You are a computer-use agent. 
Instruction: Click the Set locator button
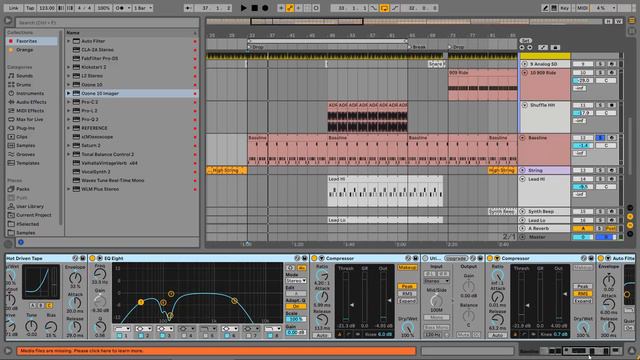526,41
